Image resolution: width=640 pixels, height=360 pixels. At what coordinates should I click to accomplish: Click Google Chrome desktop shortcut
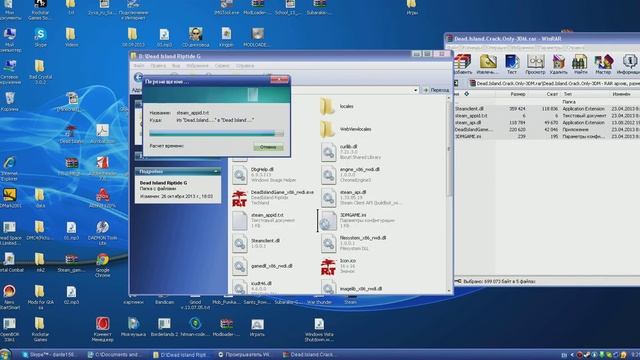pyautogui.click(x=102, y=265)
